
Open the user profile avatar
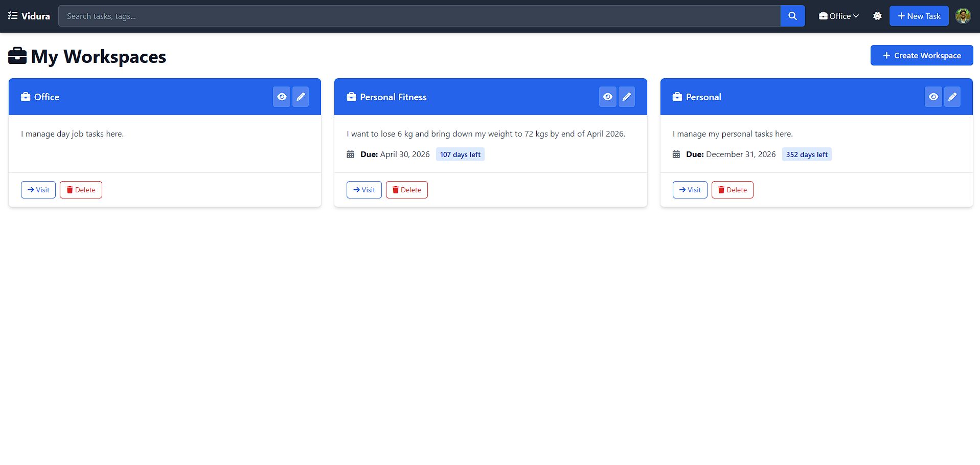(963, 16)
